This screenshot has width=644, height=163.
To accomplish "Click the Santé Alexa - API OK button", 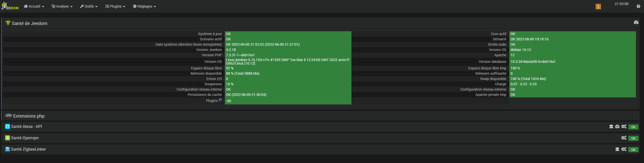I will (x=633, y=127).
